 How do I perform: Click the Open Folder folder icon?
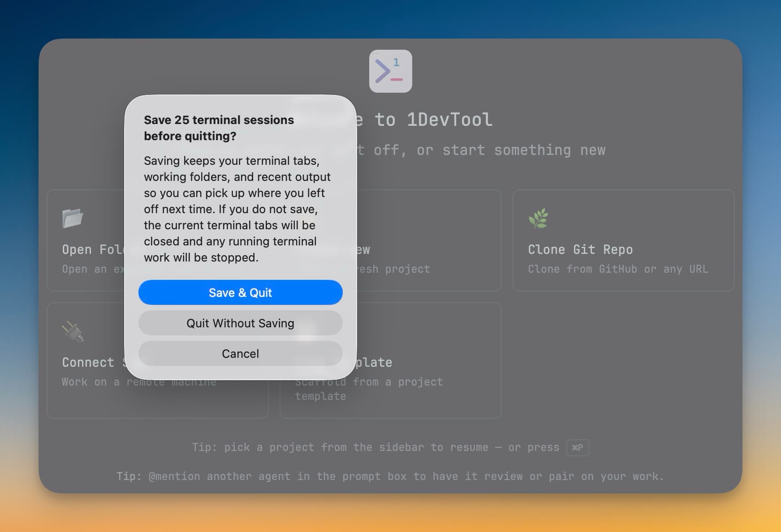(73, 218)
